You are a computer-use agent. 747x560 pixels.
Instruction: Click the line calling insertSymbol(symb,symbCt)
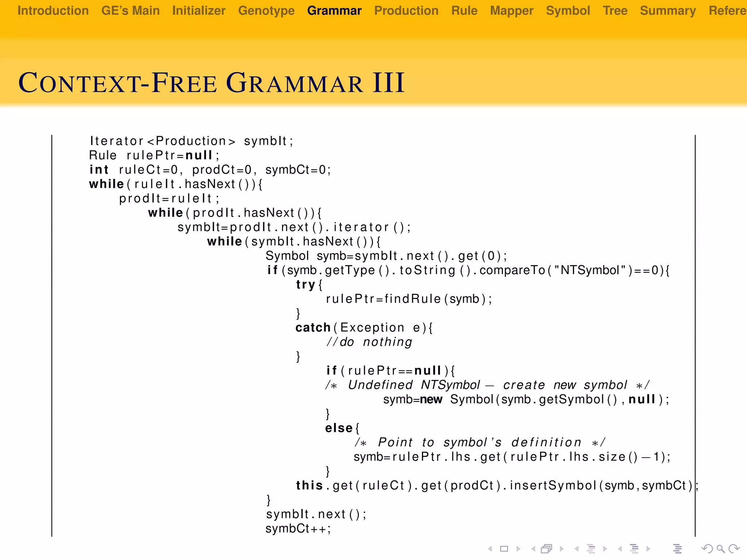497,486
